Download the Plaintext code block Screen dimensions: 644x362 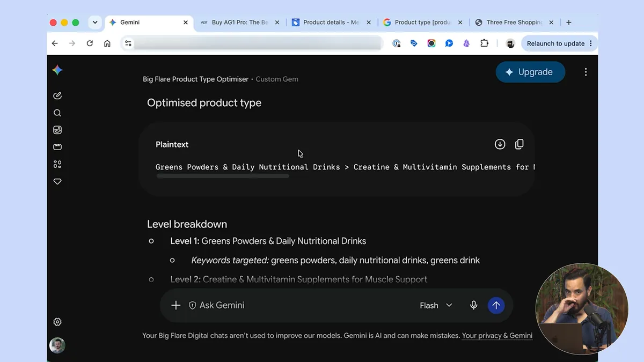click(500, 144)
